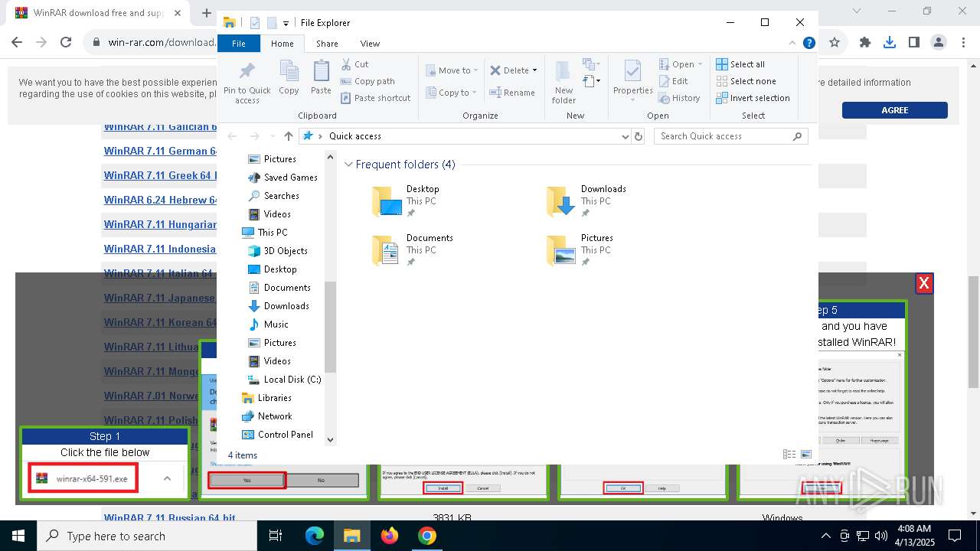Open Quick Access Toolbar customize dropdown
The image size is (980, 551).
286,24
